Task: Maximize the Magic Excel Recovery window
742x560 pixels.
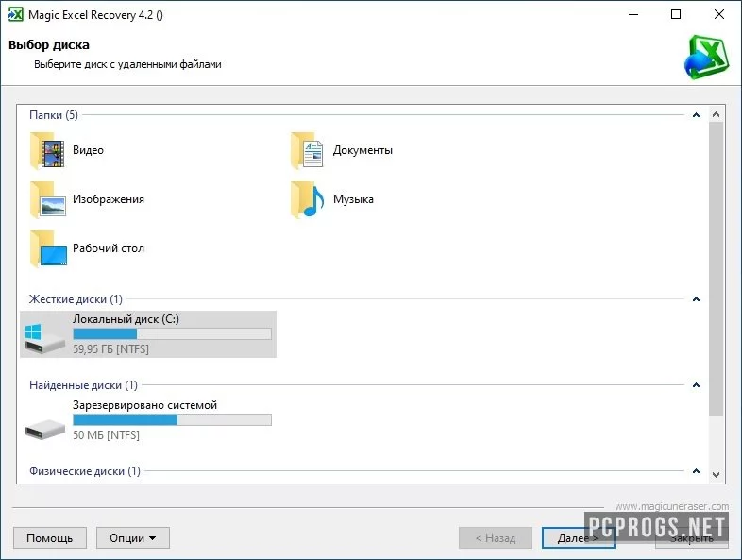Action: coord(676,14)
